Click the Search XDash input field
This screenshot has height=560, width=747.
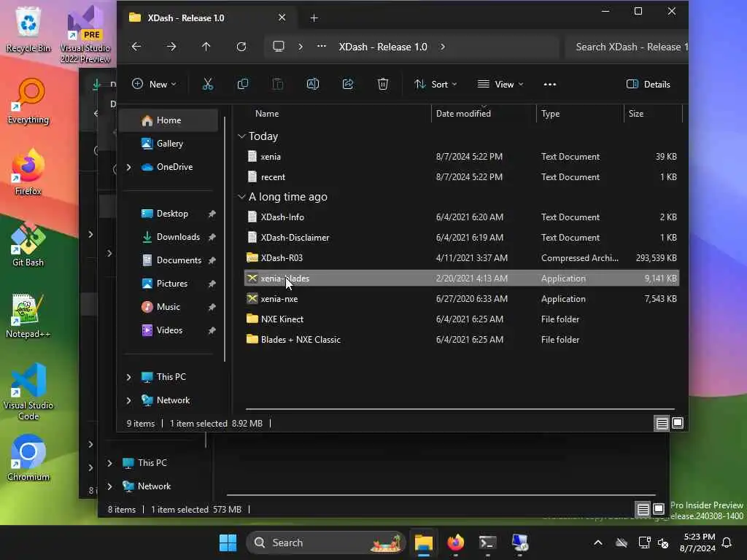[x=627, y=47]
